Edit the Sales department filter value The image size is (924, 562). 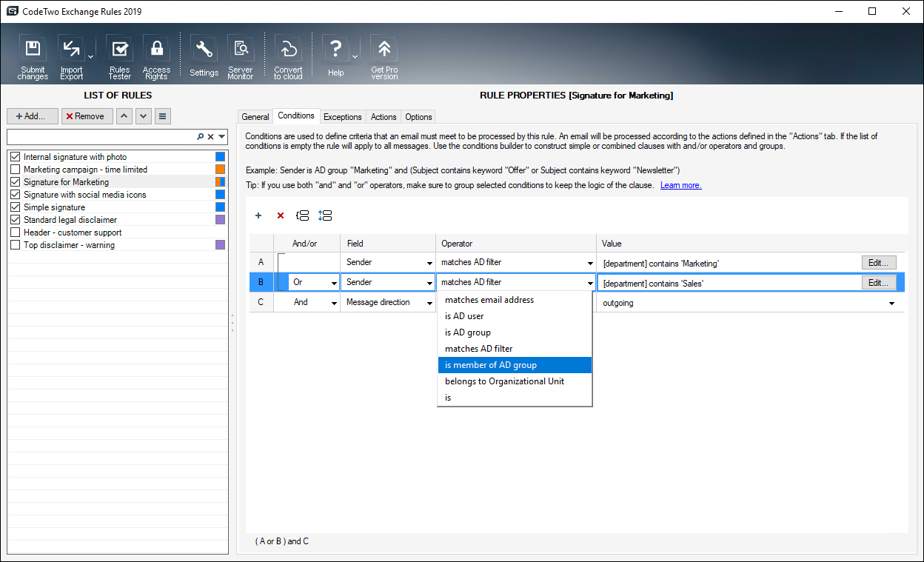(x=879, y=282)
